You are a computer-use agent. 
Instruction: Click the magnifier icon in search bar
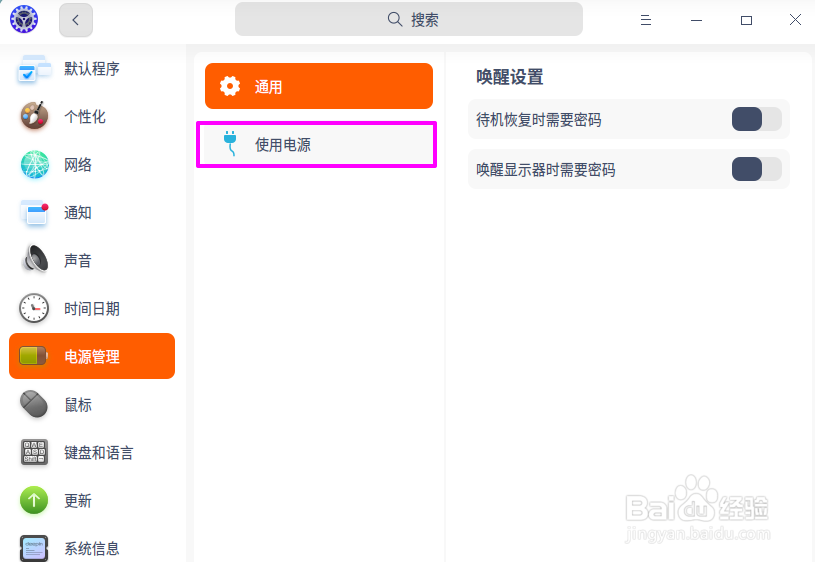pyautogui.click(x=395, y=19)
